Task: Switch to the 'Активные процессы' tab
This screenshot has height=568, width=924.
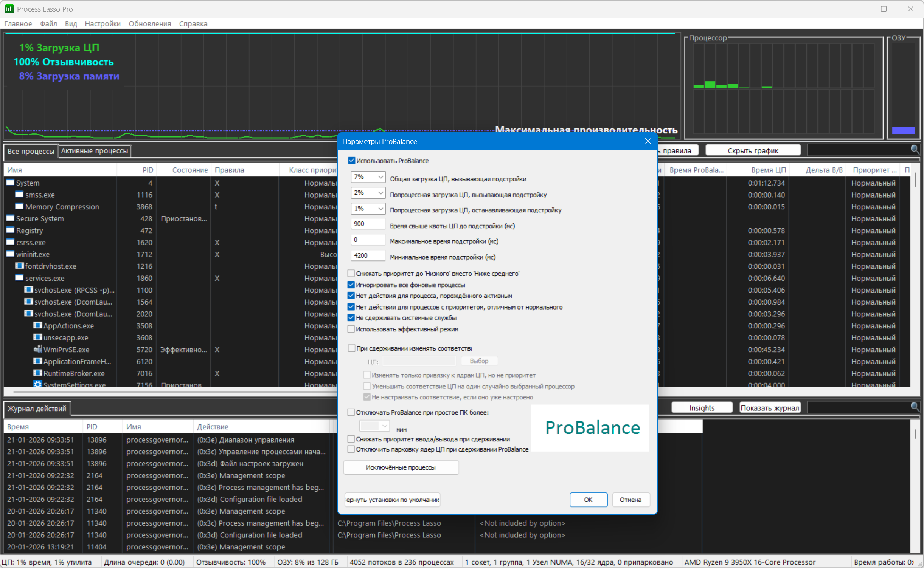Action: (x=95, y=151)
